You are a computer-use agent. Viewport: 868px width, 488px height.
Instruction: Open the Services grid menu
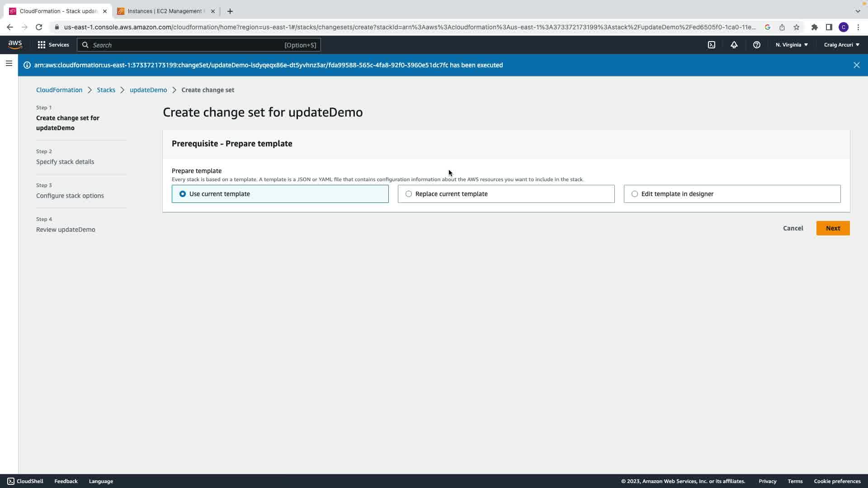click(53, 45)
